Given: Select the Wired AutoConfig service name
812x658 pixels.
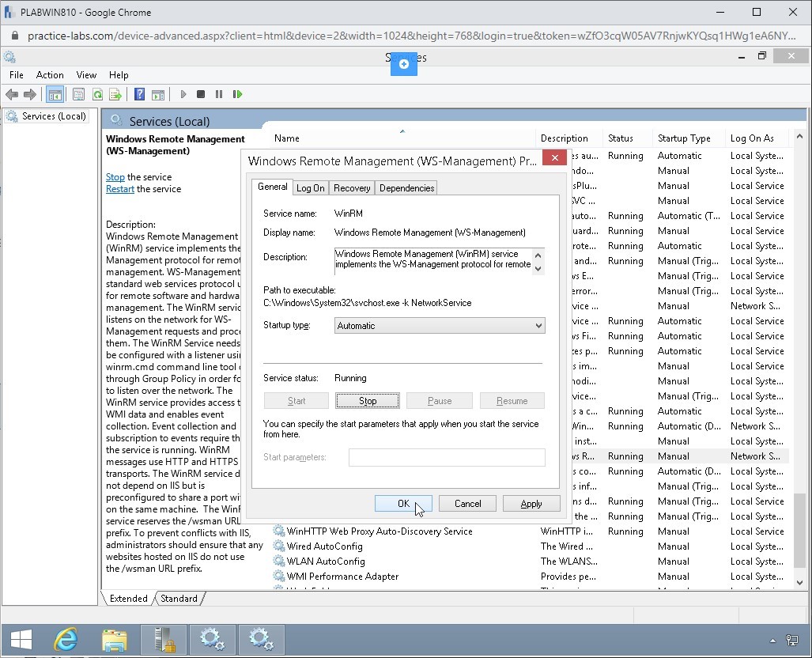Looking at the screenshot, I should [325, 546].
